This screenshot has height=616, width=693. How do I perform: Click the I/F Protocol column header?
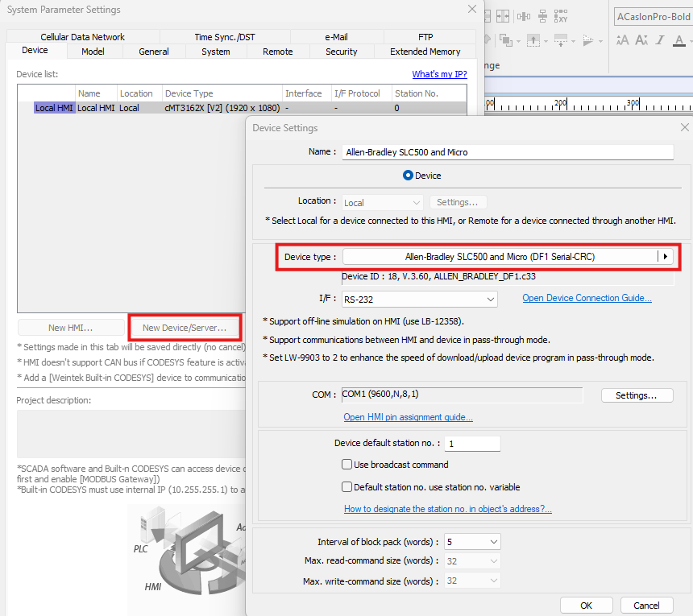pyautogui.click(x=362, y=93)
